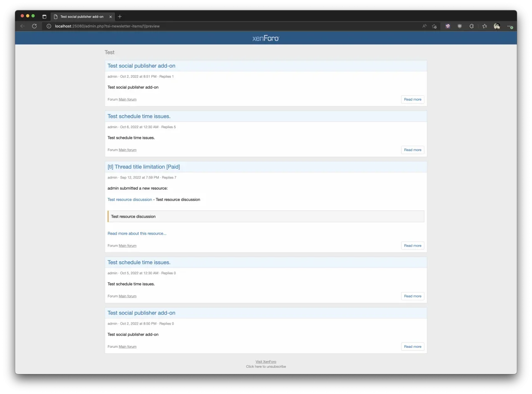
Task: Click Read more on Oct 2 8:51 PM thread
Action: pyautogui.click(x=413, y=99)
